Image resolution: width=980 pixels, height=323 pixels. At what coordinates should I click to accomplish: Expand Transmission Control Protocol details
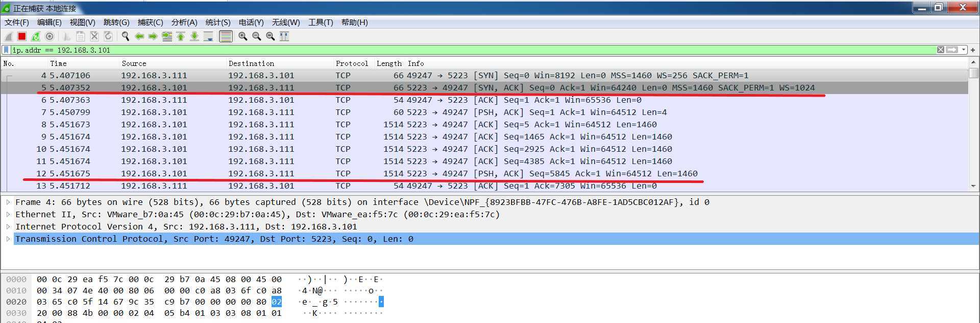click(x=8, y=239)
